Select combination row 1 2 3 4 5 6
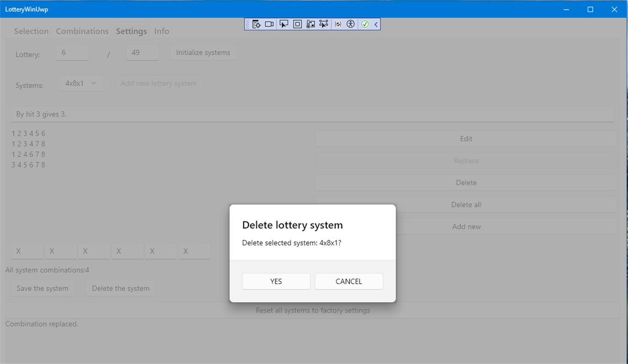 pyautogui.click(x=28, y=133)
